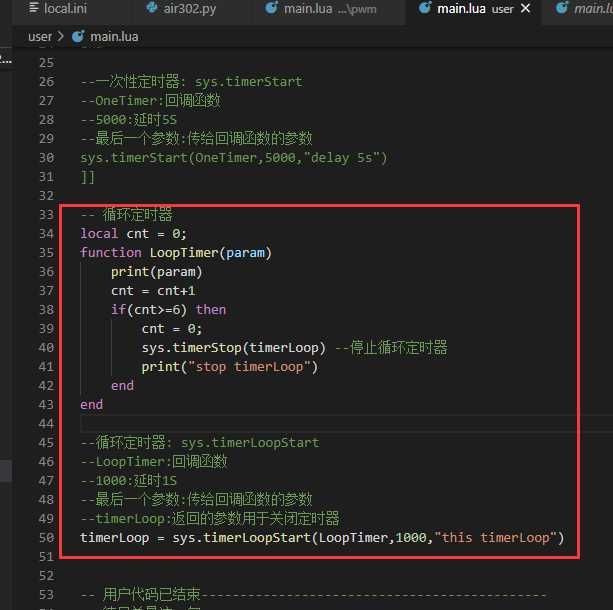The image size is (613, 610).
Task: Click the '--1000:延时1S' comment
Action: coord(129,480)
